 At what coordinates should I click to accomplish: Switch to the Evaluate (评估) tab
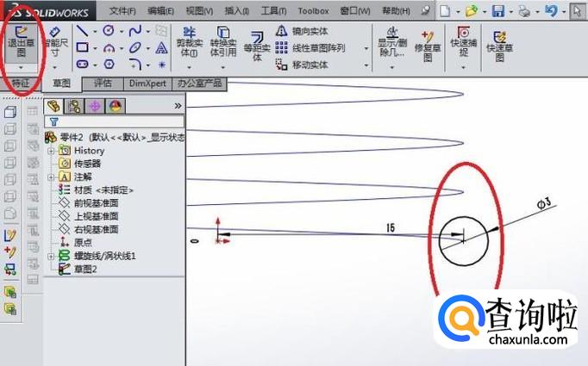click(x=103, y=84)
